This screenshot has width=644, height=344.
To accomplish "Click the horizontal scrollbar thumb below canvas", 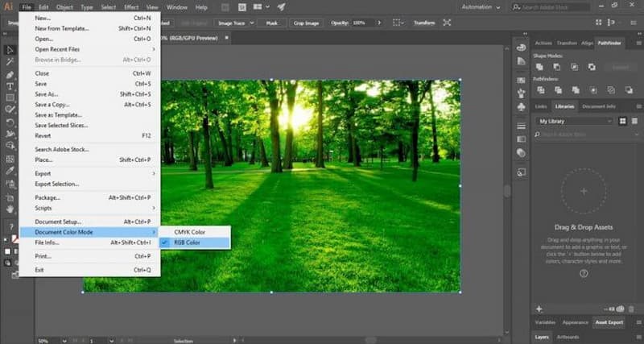I will pyautogui.click(x=372, y=340).
